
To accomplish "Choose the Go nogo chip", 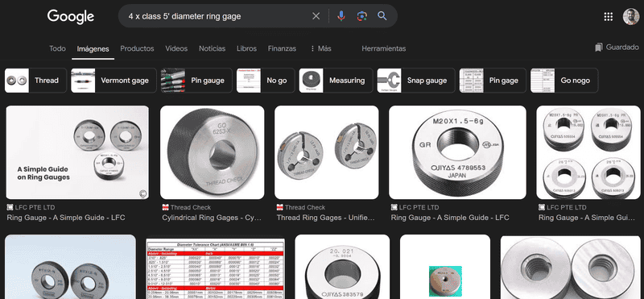I will tap(564, 81).
